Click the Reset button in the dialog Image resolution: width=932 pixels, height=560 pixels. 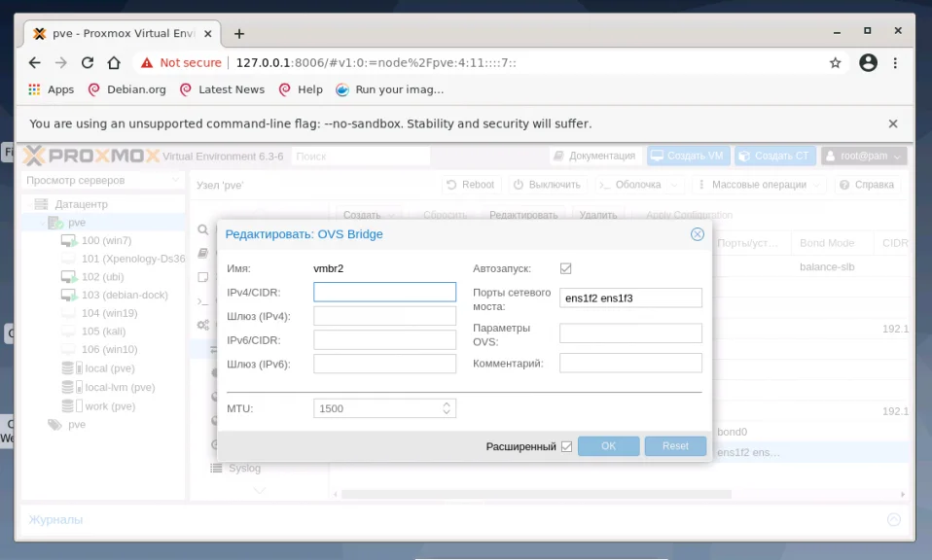coord(675,446)
